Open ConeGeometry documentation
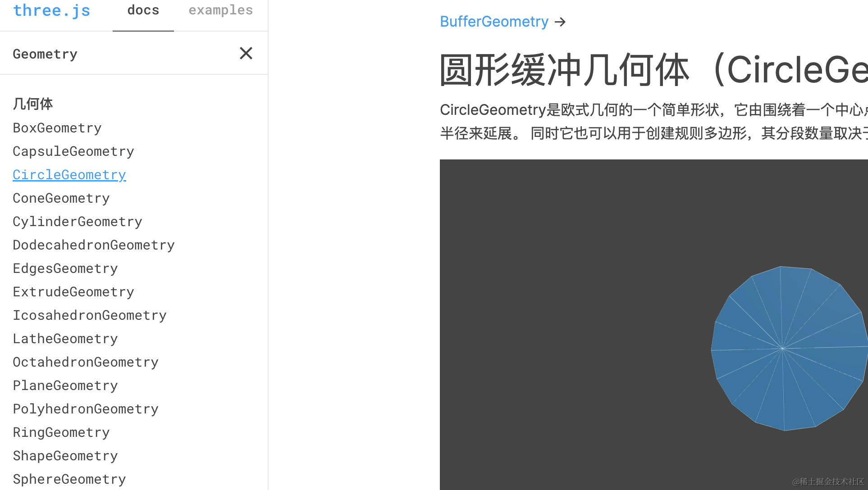This screenshot has height=490, width=868. 61,198
